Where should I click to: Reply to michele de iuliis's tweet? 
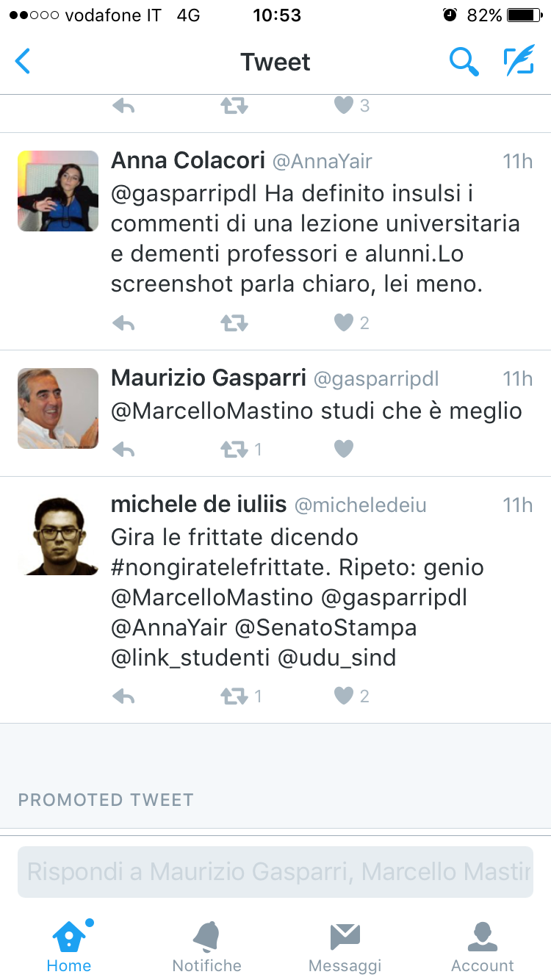(x=123, y=696)
